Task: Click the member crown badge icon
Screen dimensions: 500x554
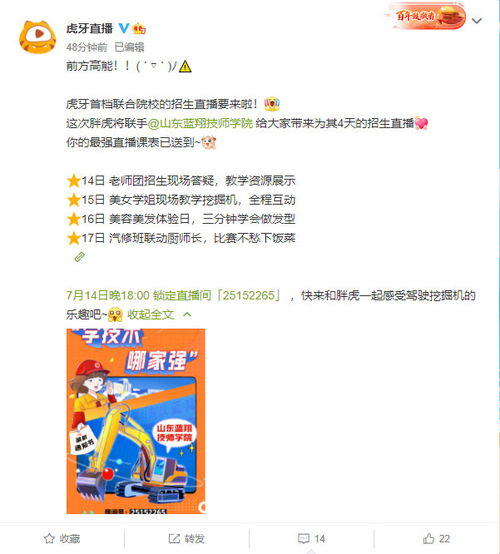Action: [x=139, y=29]
